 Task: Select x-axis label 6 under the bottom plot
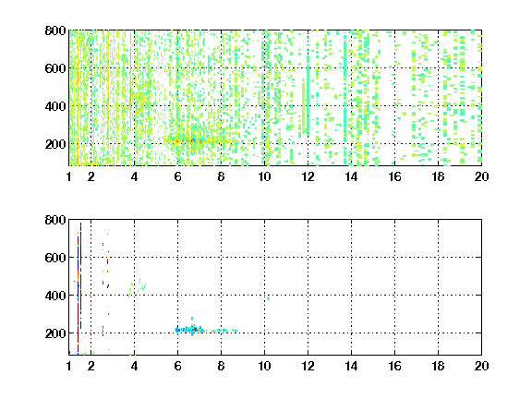point(177,366)
